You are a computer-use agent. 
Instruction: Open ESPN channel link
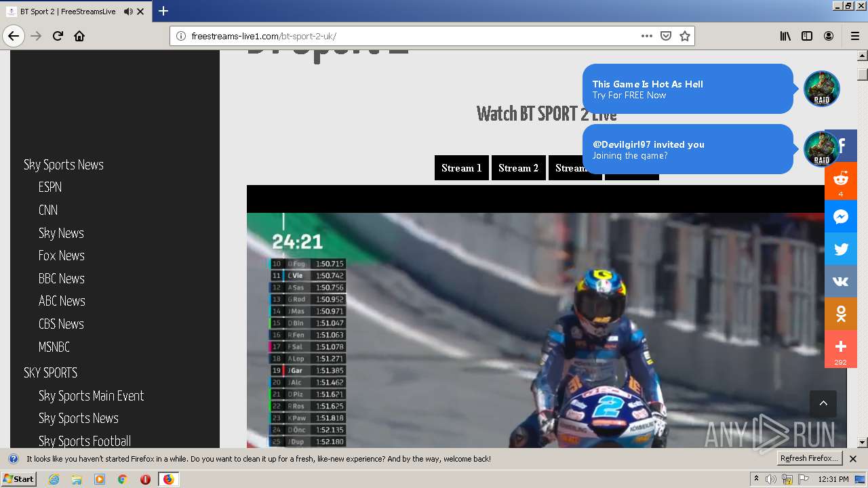[50, 187]
